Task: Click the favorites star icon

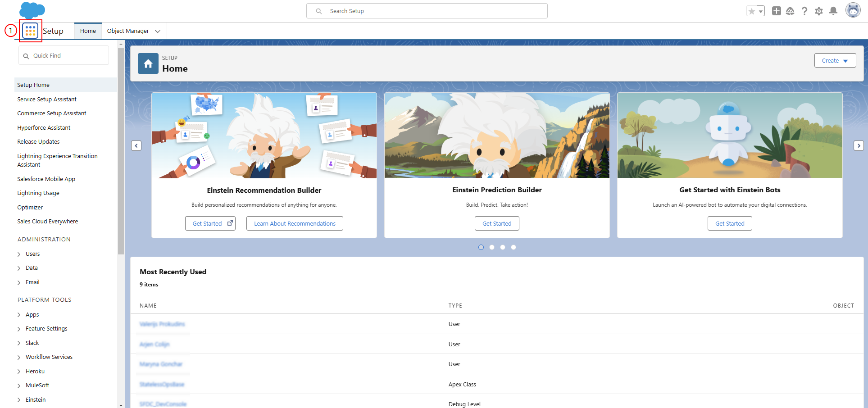Action: 751,11
